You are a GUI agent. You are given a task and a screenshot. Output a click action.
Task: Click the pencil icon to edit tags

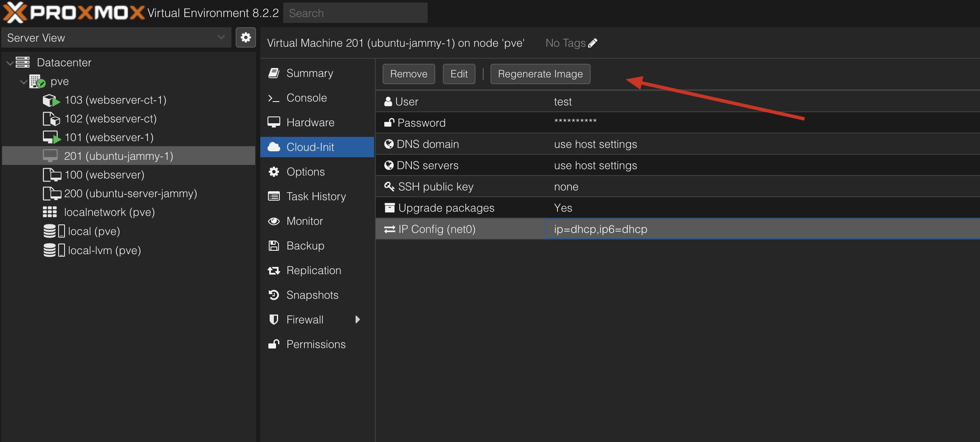(x=593, y=43)
